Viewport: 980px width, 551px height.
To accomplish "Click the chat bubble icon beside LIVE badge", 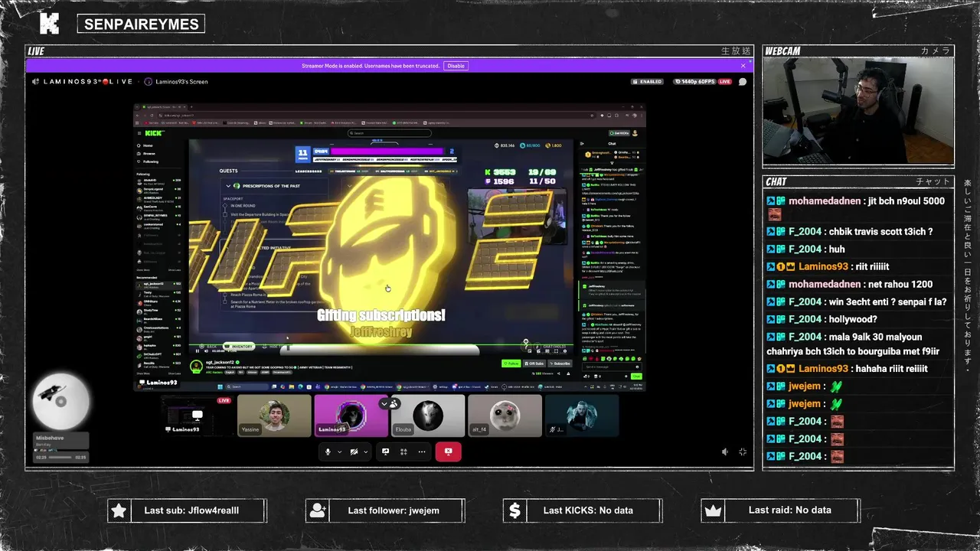I will click(742, 81).
